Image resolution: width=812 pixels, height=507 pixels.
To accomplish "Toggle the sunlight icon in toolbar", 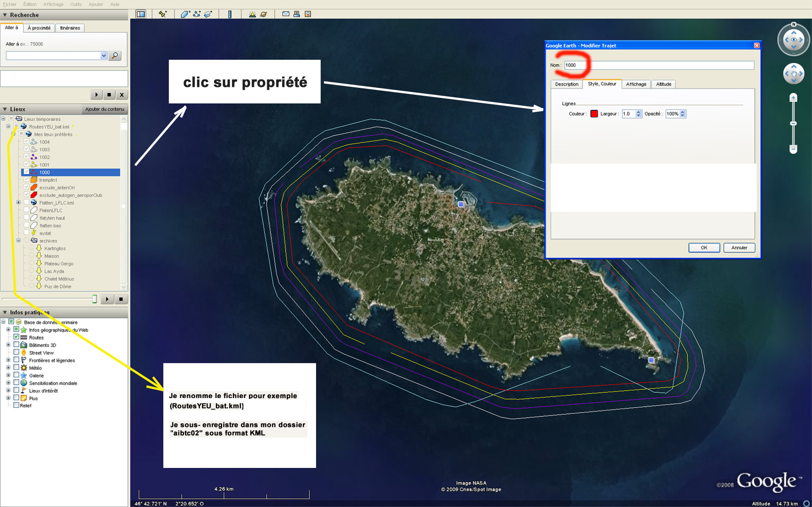I will pos(252,14).
